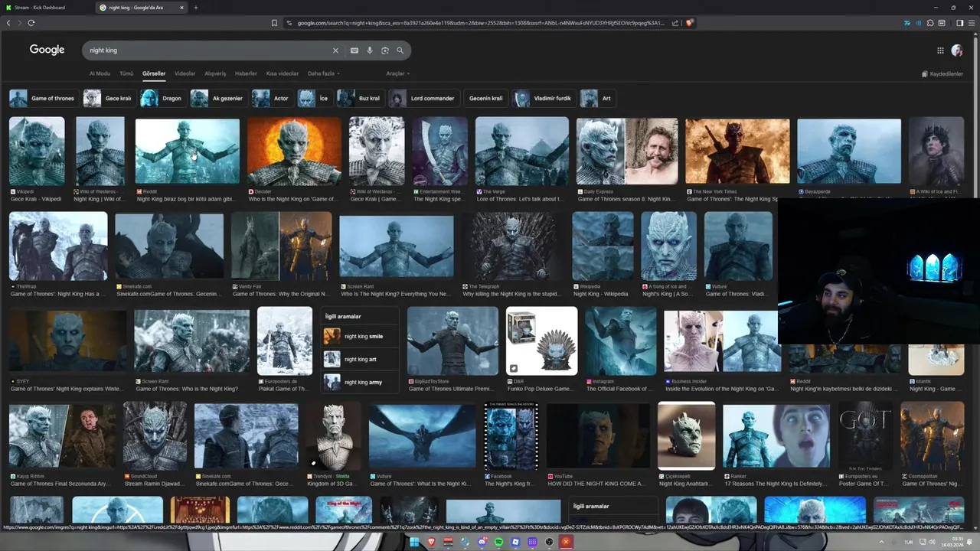Expand the Araçlar tools dropdown

coord(397,73)
